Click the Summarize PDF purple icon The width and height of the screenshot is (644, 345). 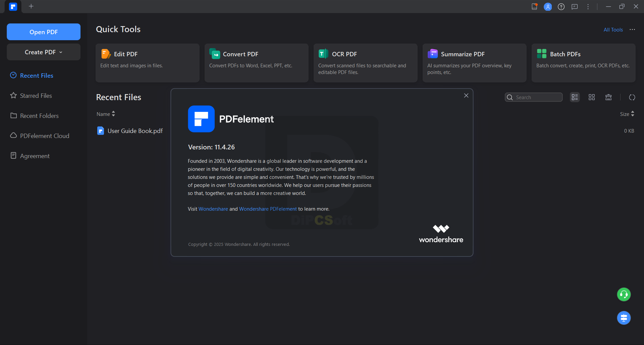(x=433, y=54)
